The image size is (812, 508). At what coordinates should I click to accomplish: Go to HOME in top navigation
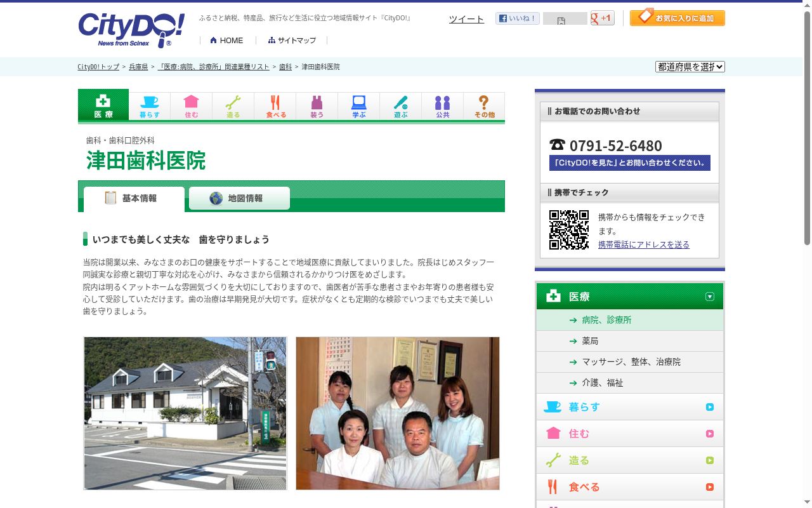(226, 40)
